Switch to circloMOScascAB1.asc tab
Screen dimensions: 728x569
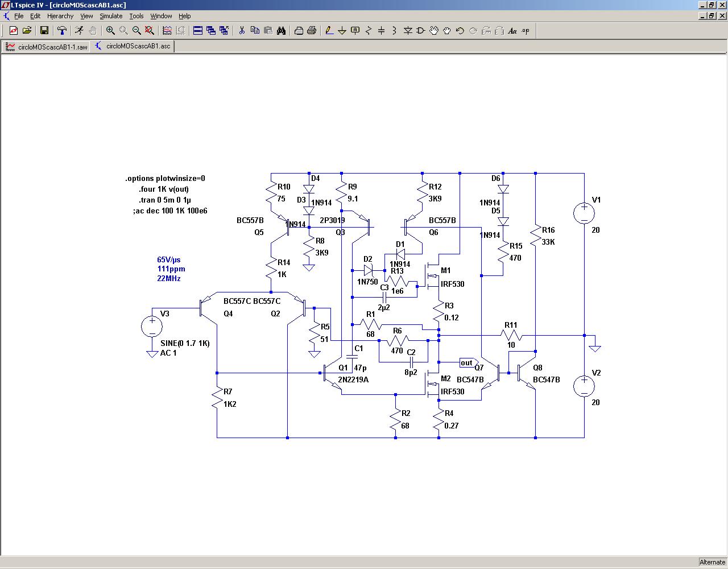click(133, 46)
